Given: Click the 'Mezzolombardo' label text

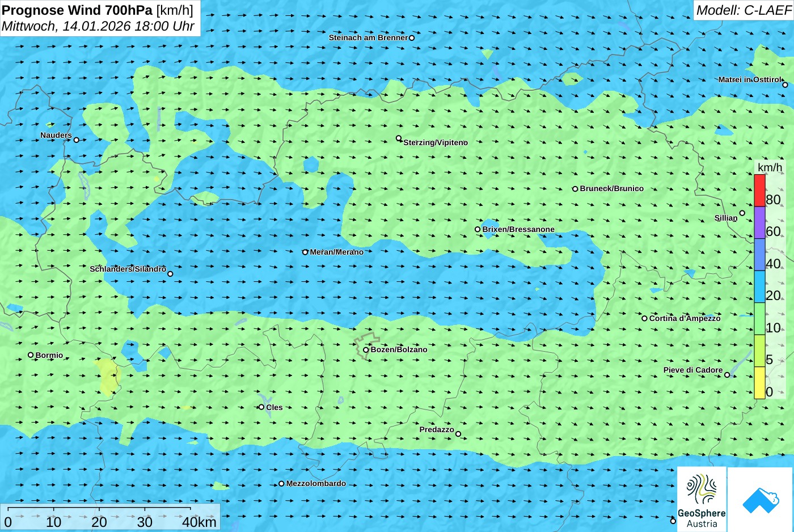Looking at the screenshot, I should (316, 483).
